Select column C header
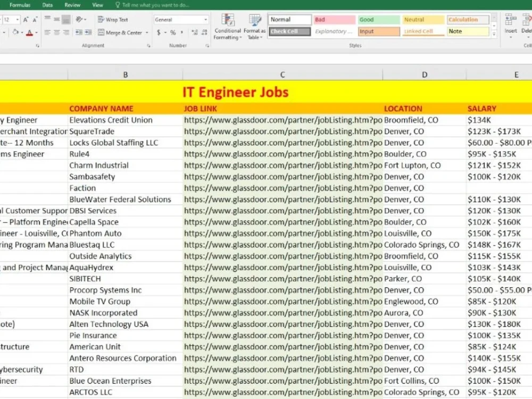The width and height of the screenshot is (532, 399). tap(282, 74)
